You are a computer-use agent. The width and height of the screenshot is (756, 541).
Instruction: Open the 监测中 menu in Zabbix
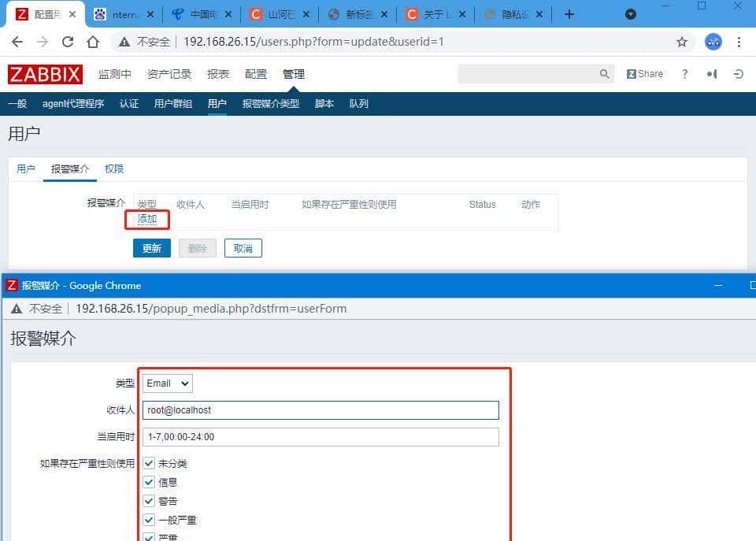pos(115,73)
